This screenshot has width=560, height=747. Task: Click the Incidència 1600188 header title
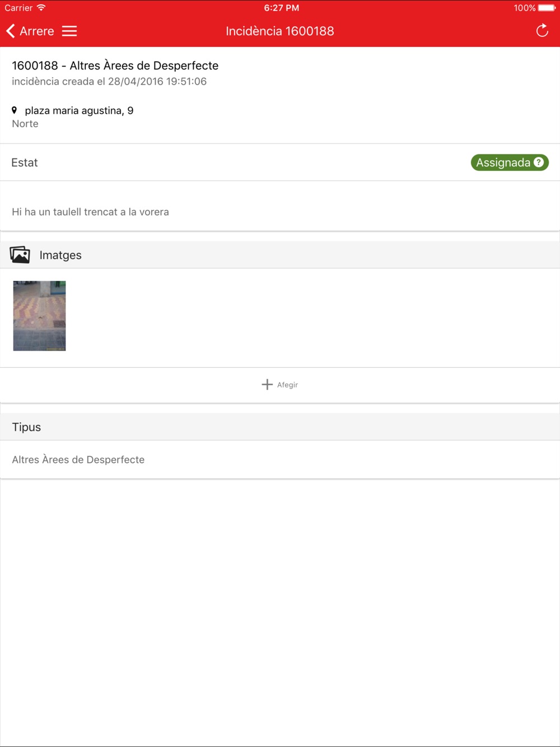tap(280, 31)
